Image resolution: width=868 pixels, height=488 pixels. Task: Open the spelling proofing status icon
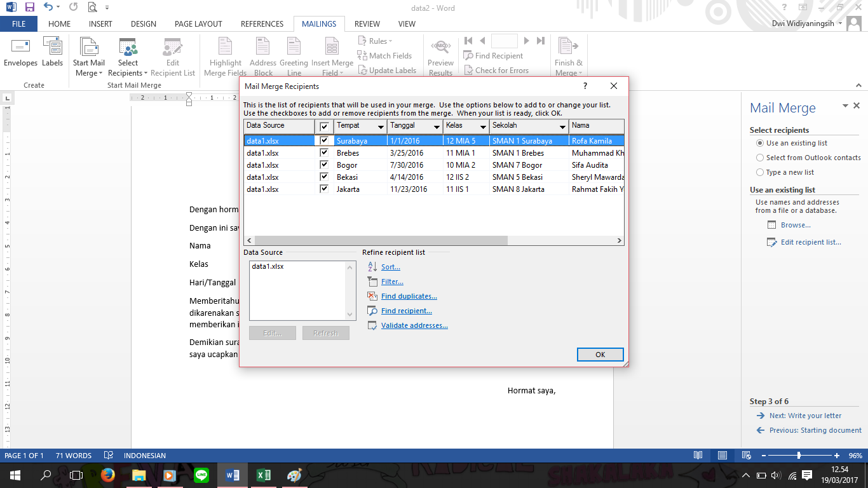(109, 456)
